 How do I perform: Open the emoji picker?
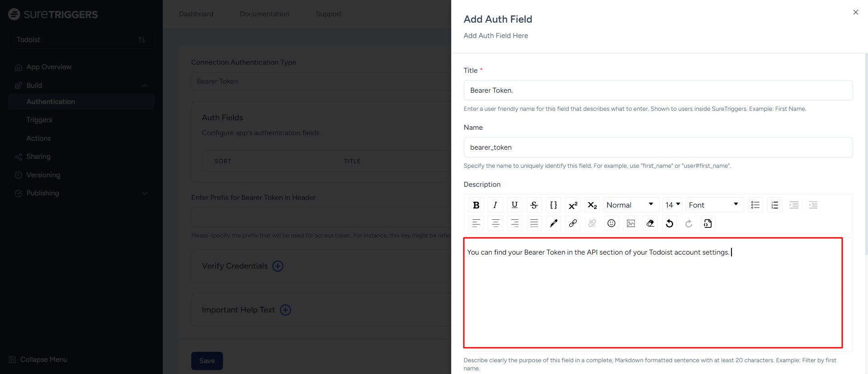[x=611, y=223]
